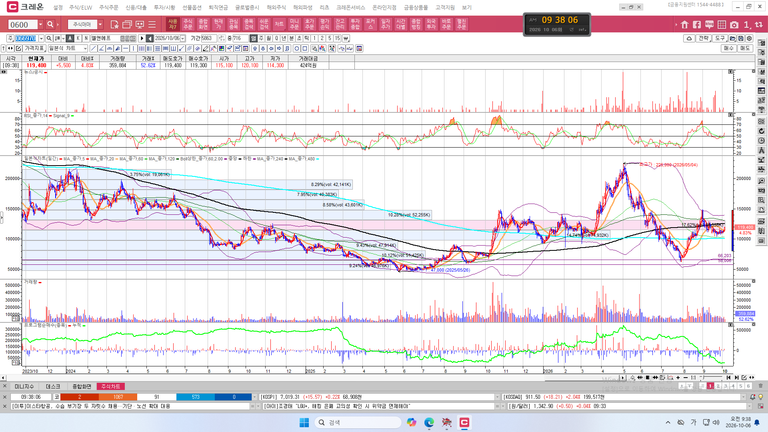
Task: Click the 매수 buy button
Action: pos(728,48)
